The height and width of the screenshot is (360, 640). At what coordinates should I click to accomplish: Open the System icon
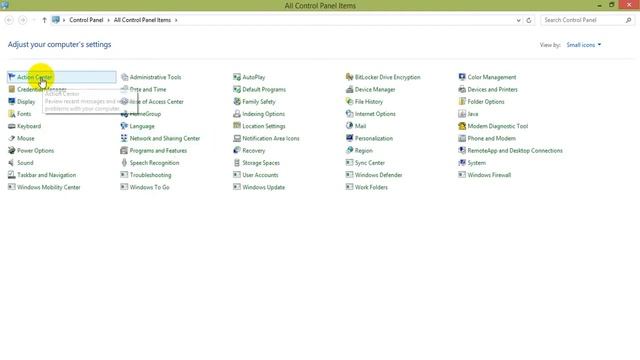[x=462, y=163]
